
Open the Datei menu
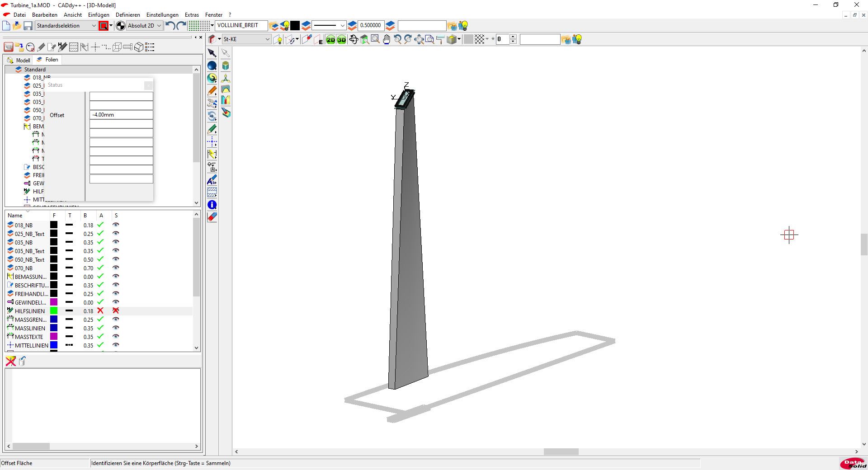pyautogui.click(x=19, y=15)
